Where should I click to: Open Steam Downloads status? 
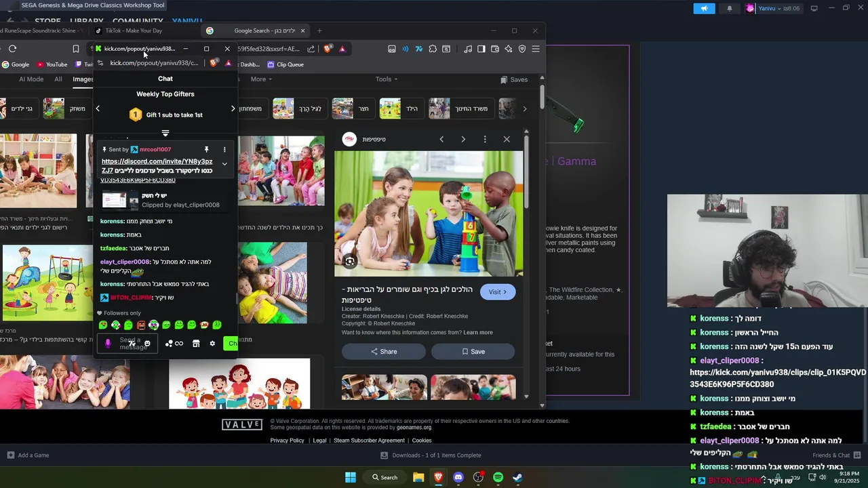[431, 455]
